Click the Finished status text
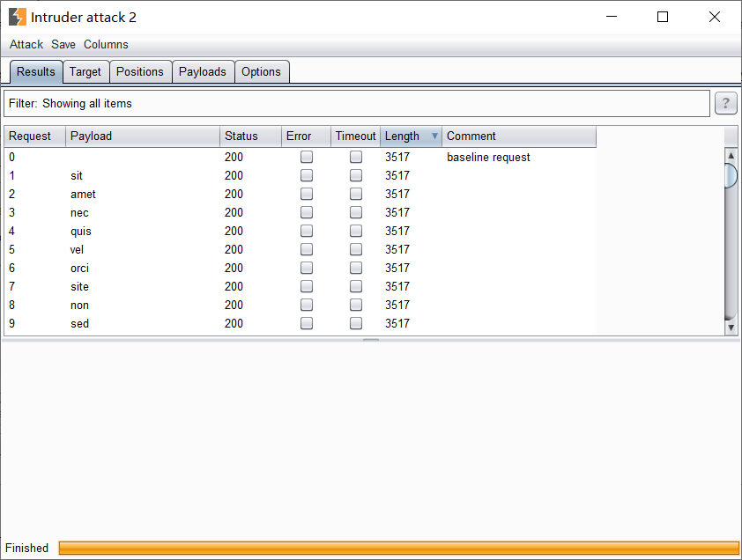Viewport: 742px width, 560px height. coord(26,548)
